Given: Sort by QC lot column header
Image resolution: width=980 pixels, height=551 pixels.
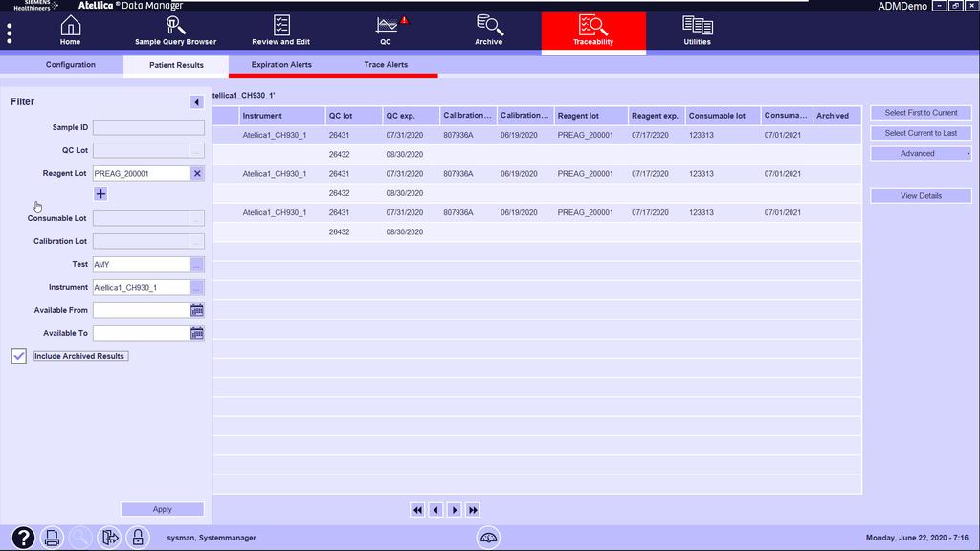Looking at the screenshot, I should pos(354,116).
